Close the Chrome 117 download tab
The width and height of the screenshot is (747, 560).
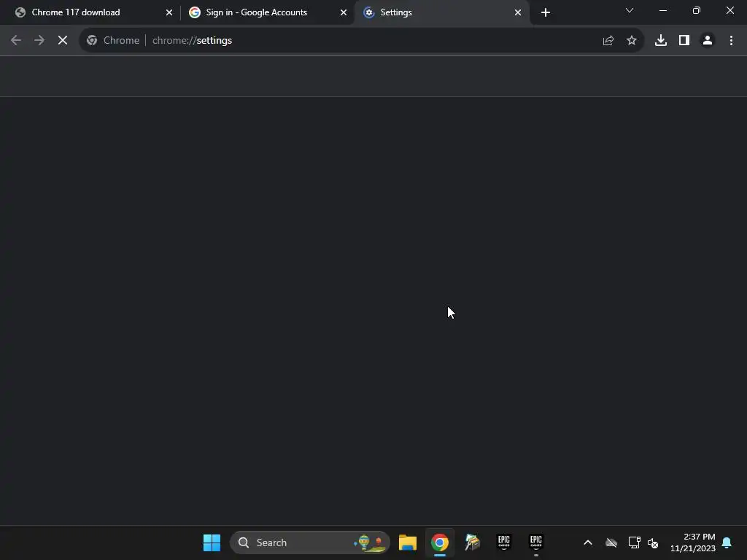tap(169, 12)
